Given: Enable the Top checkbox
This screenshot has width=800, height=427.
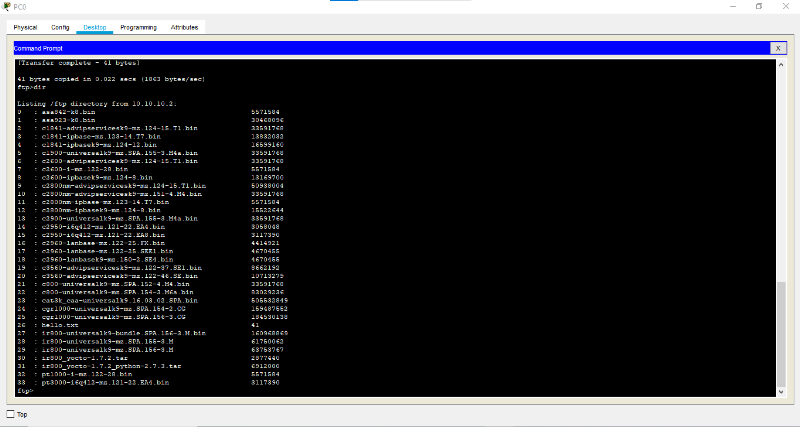Looking at the screenshot, I should pyautogui.click(x=11, y=414).
